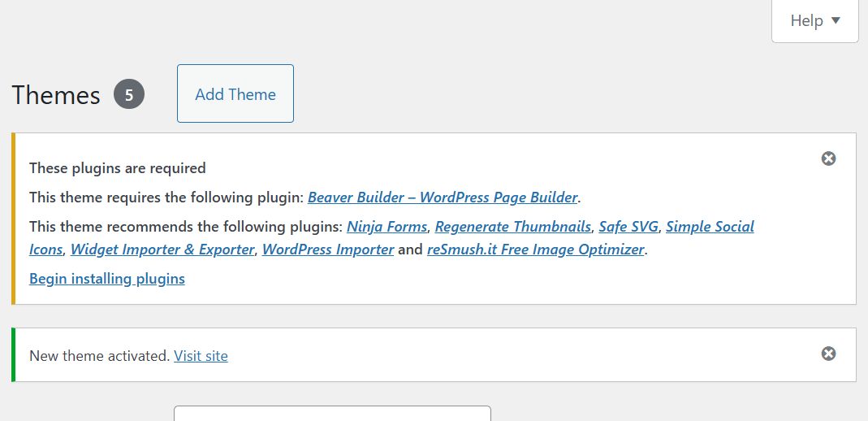Open the Ninja Forms plugin link
Viewport: 868px width, 421px height.
(x=386, y=227)
